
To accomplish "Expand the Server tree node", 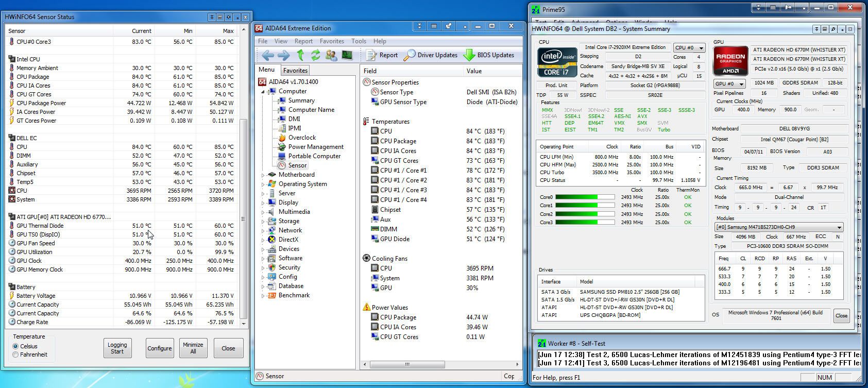I will click(263, 193).
